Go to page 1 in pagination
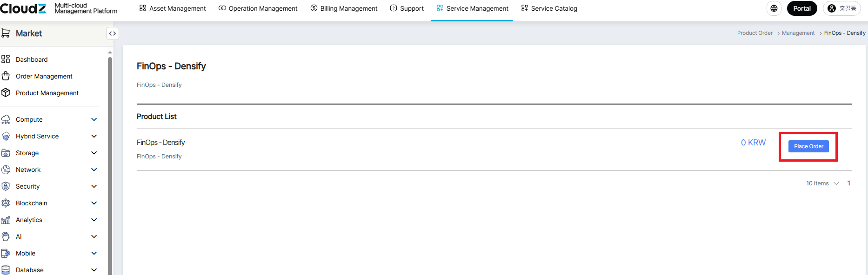 849,183
